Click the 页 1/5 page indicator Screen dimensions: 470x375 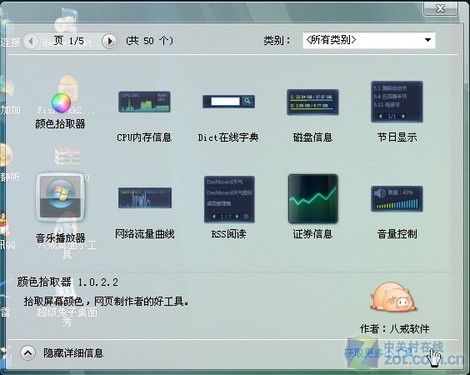point(69,41)
